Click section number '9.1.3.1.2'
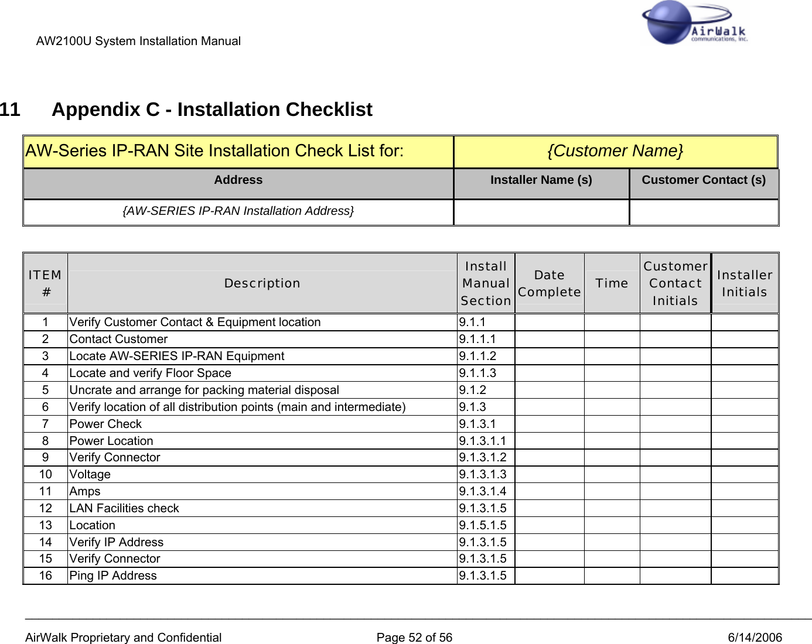Viewport: 812px width, 644px height. (x=483, y=458)
